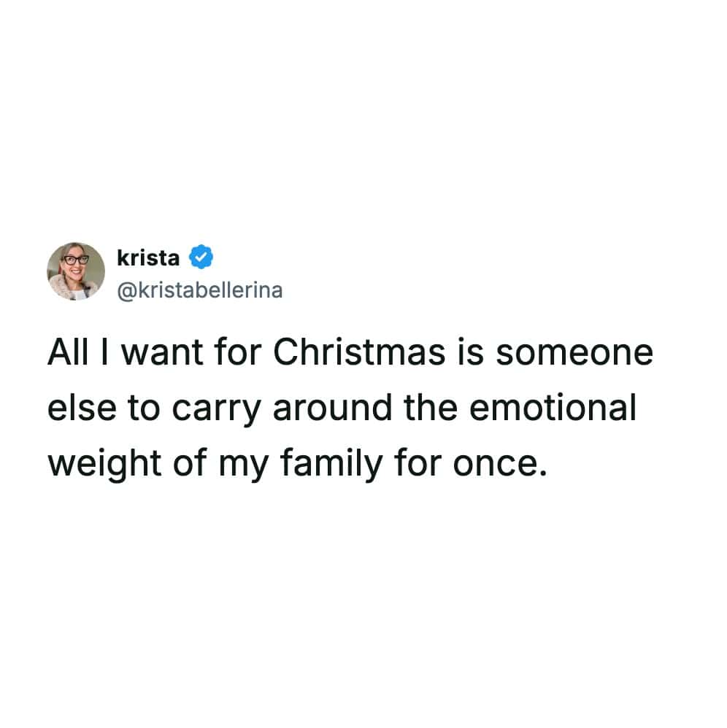Open the krista display name link
Image resolution: width=727 pixels, height=728 pixels.
pos(148,257)
